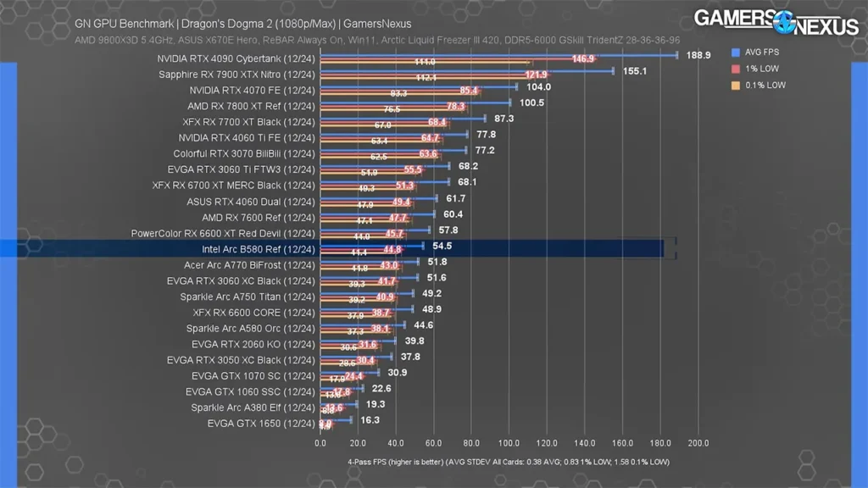Select the Arc A750 average value "49.2"
Image resolution: width=868 pixels, height=488 pixels.
431,294
